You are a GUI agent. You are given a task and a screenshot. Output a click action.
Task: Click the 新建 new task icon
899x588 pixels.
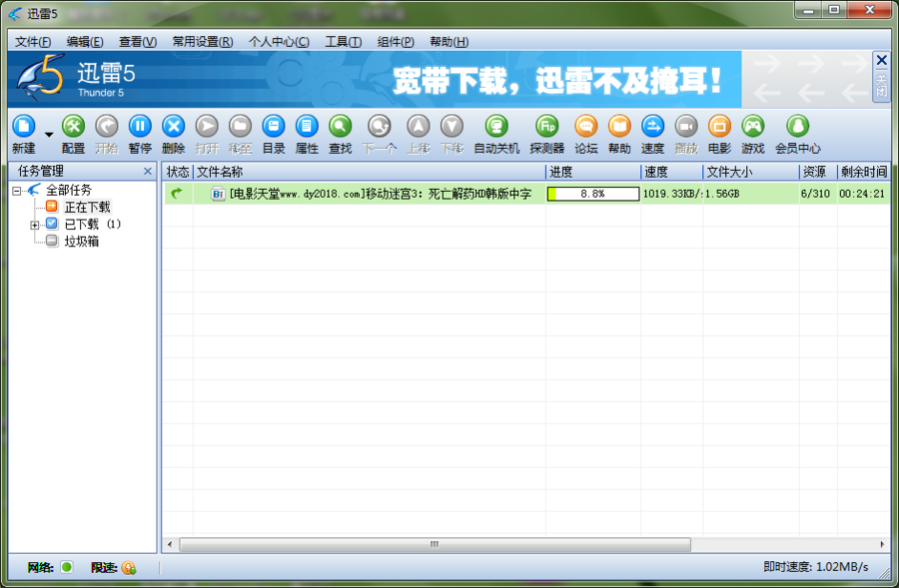click(24, 126)
